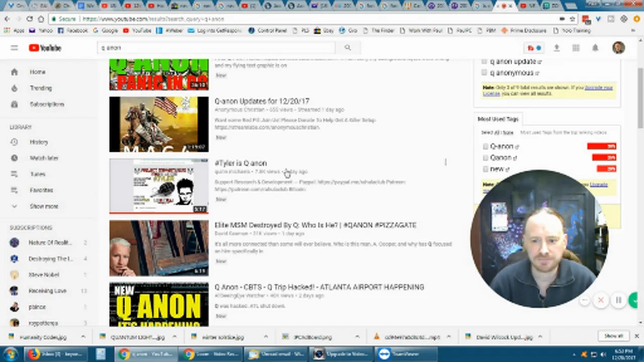Click the red usage bar beside the Q-anon tag
This screenshot has width=644, height=362.
click(601, 146)
